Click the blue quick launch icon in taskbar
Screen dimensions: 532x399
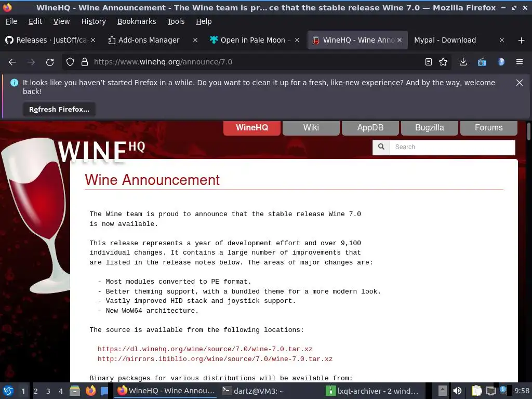(x=104, y=391)
